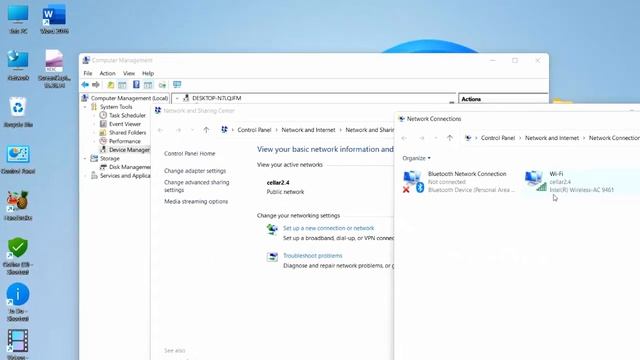Click the Back arrow in Network Connections window

(x=404, y=138)
